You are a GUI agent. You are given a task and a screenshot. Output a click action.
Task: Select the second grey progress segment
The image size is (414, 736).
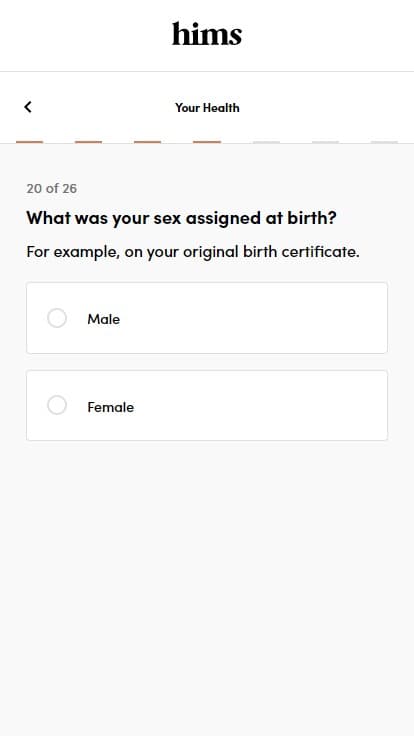pyautogui.click(x=325, y=142)
